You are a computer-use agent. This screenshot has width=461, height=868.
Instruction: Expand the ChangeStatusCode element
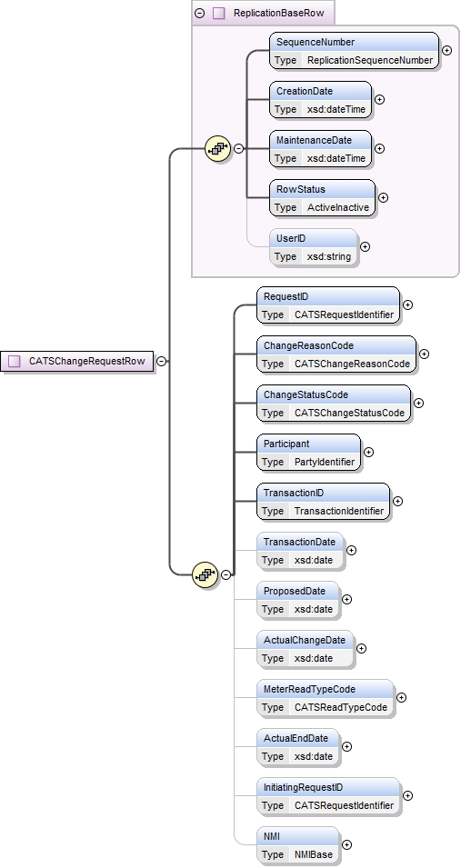[419, 403]
